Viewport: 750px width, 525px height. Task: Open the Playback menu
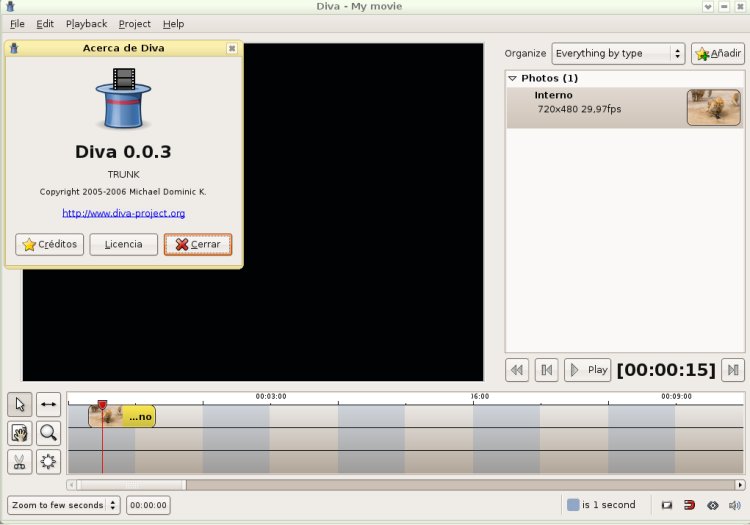tap(86, 24)
